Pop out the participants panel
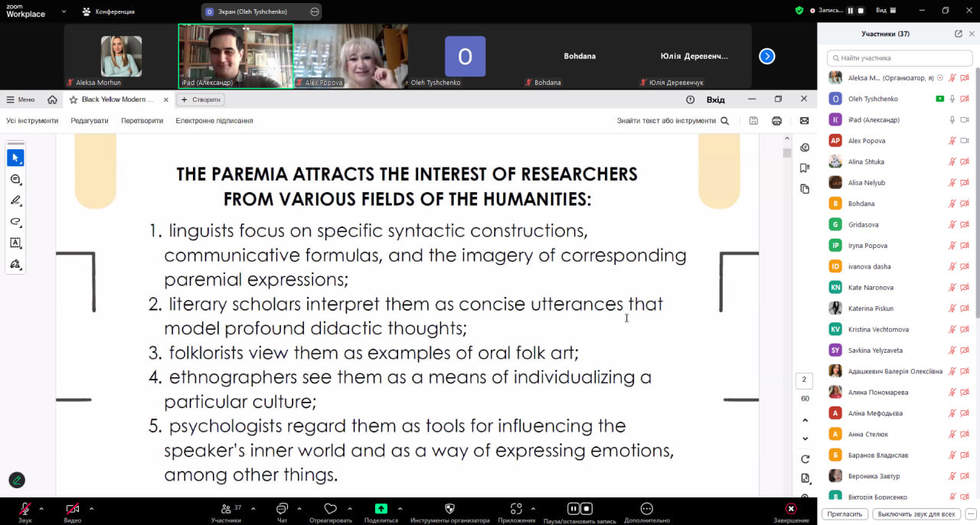980x525 pixels. [x=958, y=34]
